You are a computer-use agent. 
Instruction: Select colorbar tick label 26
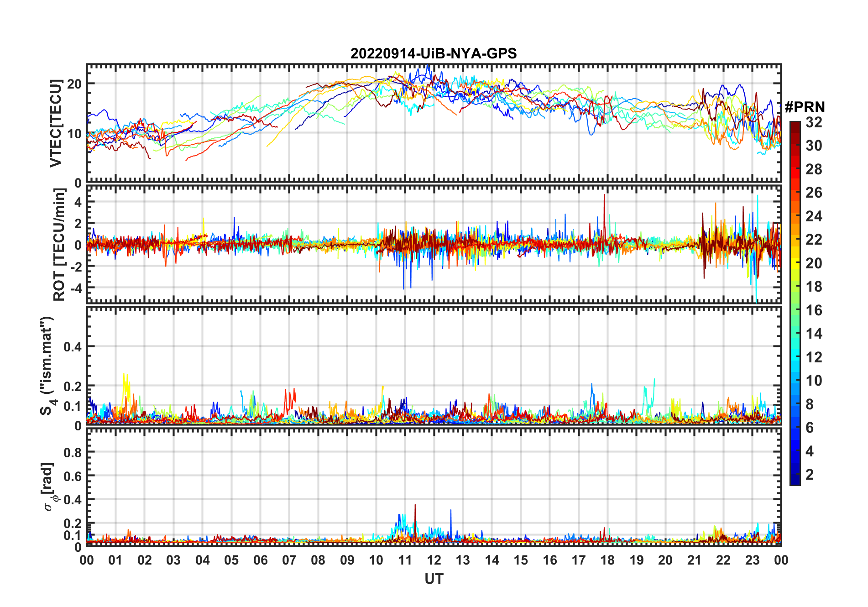(x=814, y=193)
